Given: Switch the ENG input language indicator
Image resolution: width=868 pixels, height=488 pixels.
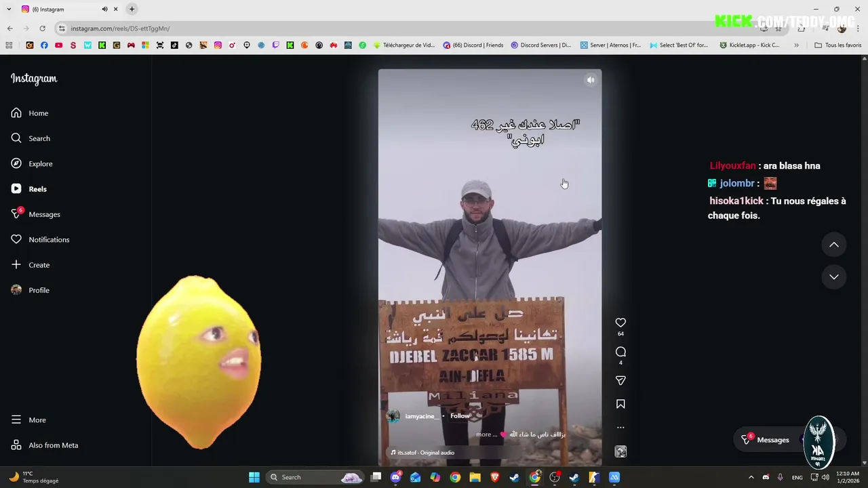Looking at the screenshot, I should click(x=797, y=477).
